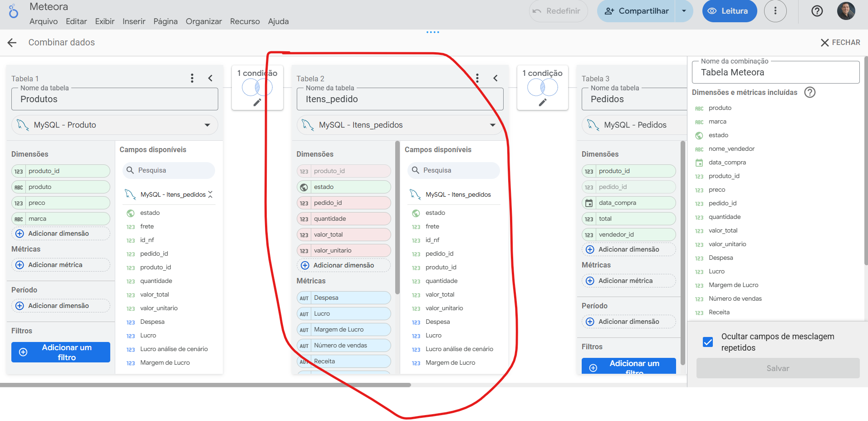Viewport: 868px width, 421px height.
Task: Click the Salvar button
Action: 778,368
